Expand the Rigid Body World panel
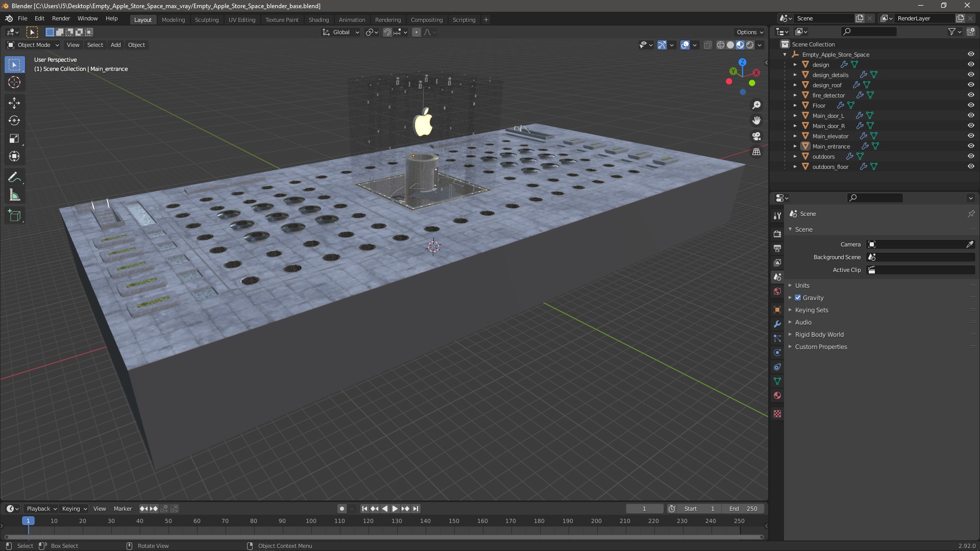 (819, 334)
